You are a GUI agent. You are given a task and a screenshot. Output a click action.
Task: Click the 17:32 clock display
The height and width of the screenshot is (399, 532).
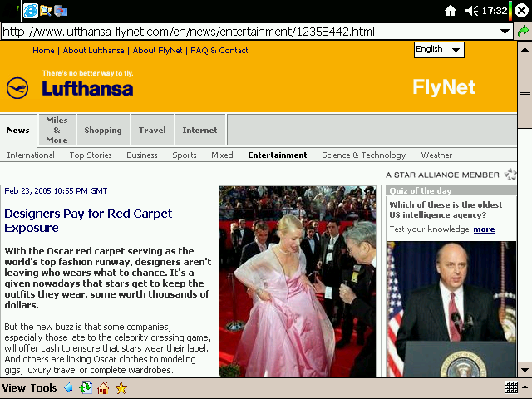pyautogui.click(x=495, y=11)
